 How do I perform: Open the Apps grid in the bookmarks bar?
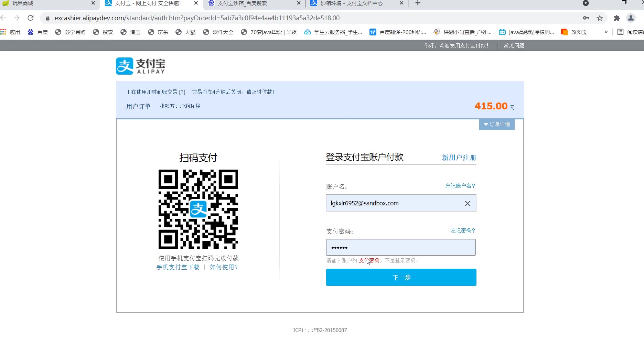click(3, 32)
